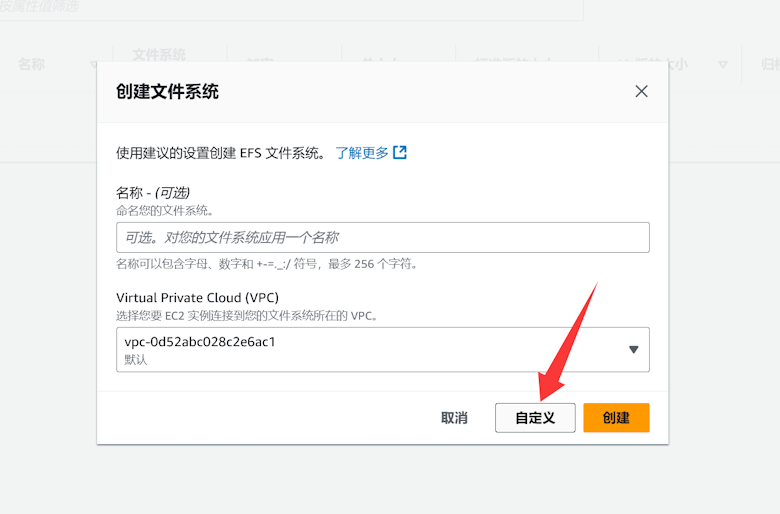Click the 创建文件系统 dialog title
The height and width of the screenshot is (514, 780).
point(167,92)
